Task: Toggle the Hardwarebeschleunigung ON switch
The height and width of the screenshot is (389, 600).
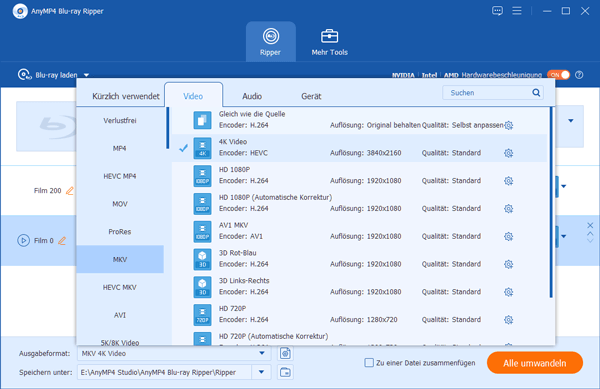Action: point(559,75)
